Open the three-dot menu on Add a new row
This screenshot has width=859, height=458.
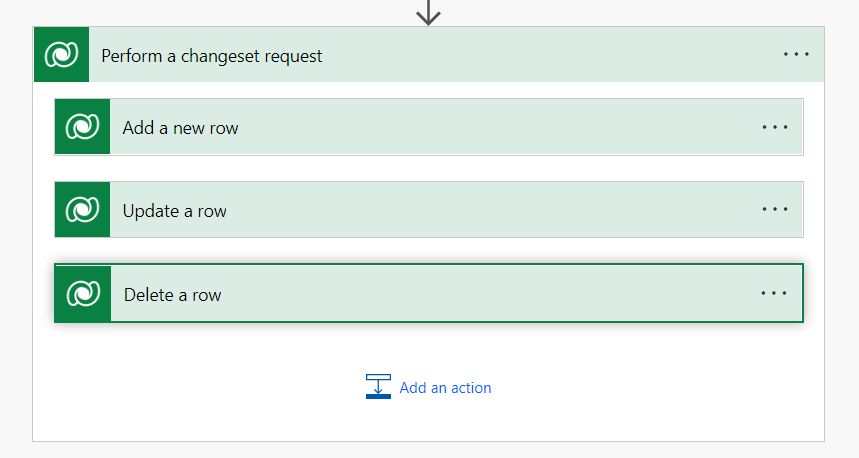[775, 127]
